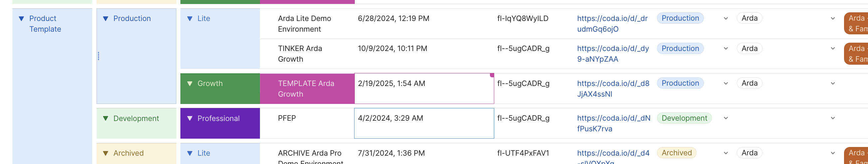Viewport: 868px width, 164px height.
Task: Open the dropdown beside Arda in TEMPLATE row
Action: click(x=833, y=83)
